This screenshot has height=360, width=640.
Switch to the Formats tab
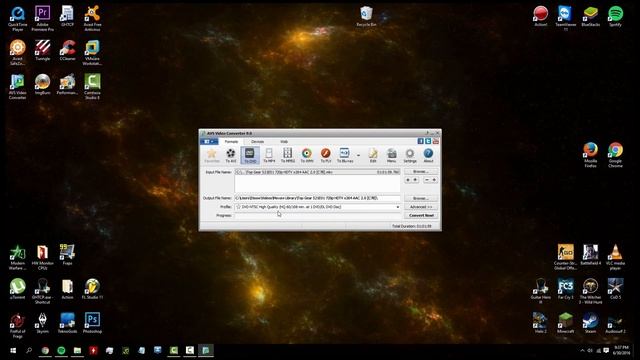point(231,141)
